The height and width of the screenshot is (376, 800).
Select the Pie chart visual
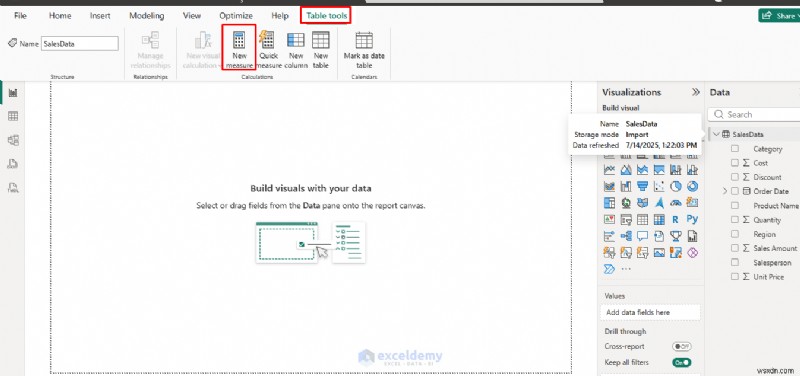(676, 186)
